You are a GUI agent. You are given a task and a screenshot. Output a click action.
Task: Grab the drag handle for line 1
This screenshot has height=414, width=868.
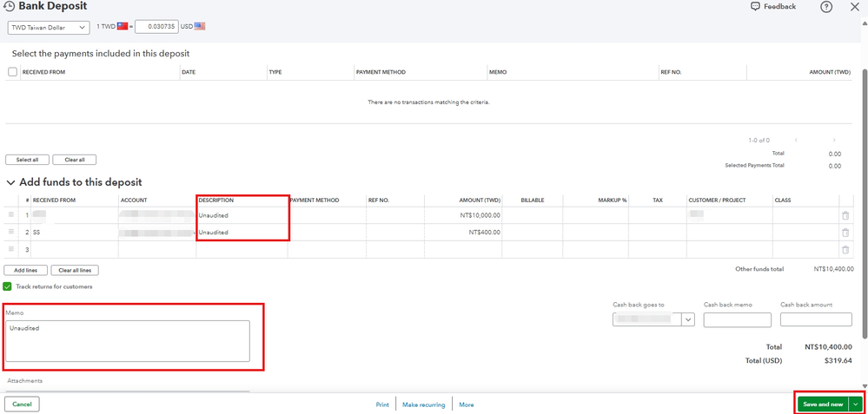(x=11, y=215)
